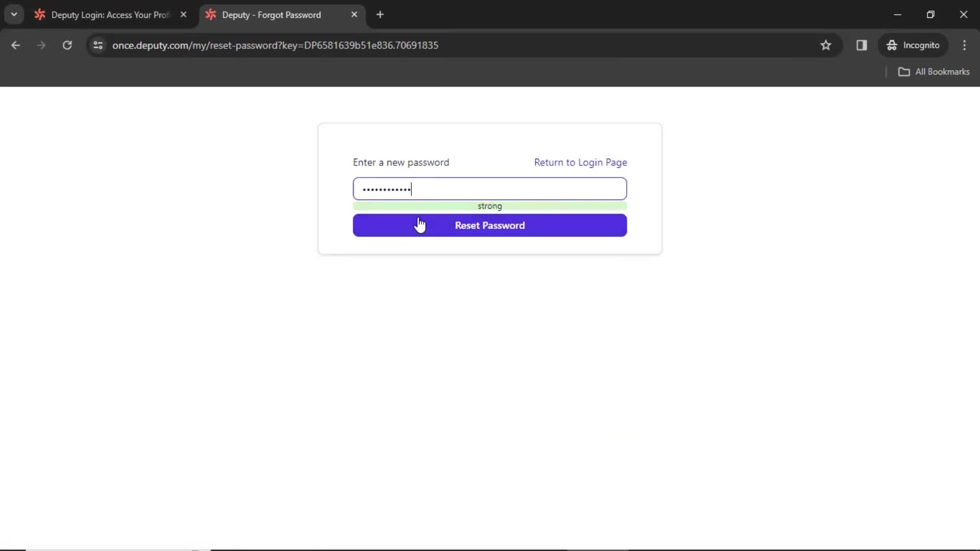980x551 pixels.
Task: Click the browser profile/customize sidebar icon
Action: pos(862,45)
